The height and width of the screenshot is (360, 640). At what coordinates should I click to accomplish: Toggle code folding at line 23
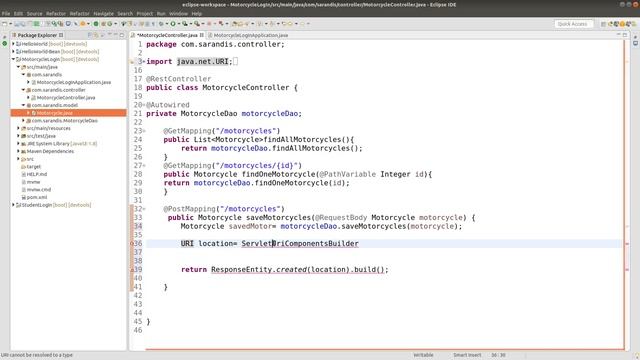[x=144, y=131]
